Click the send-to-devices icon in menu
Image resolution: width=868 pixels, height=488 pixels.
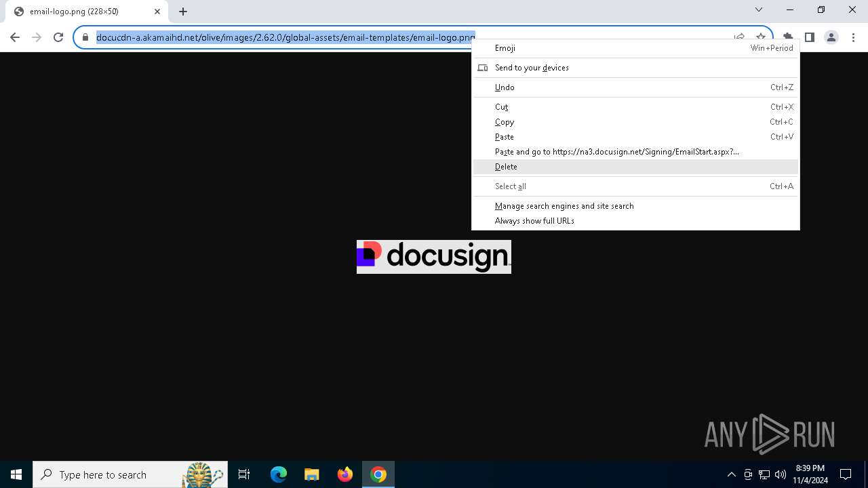point(483,68)
